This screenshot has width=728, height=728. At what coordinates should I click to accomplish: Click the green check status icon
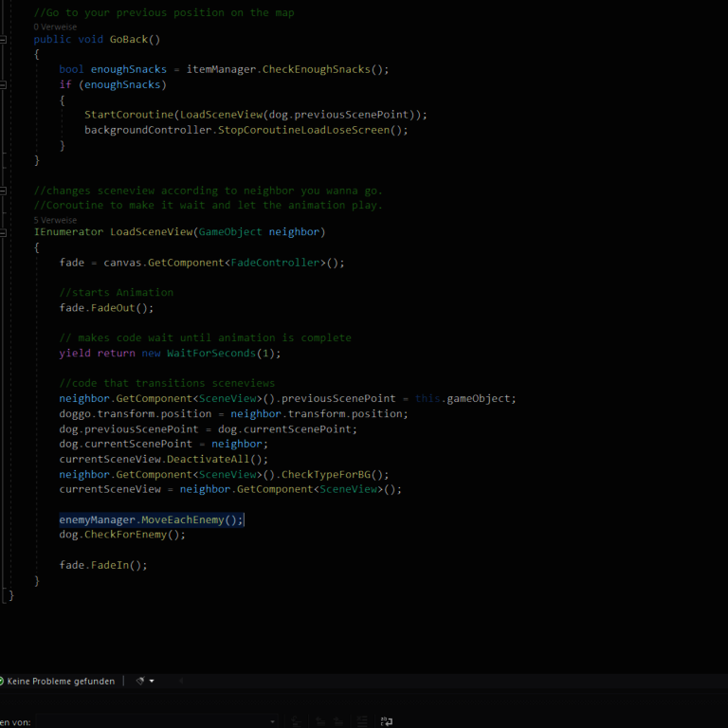(x=2, y=681)
